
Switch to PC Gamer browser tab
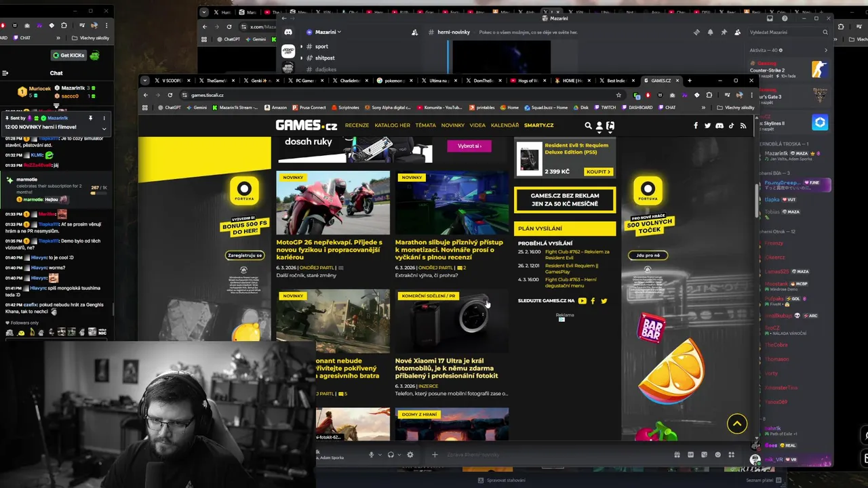tap(305, 81)
